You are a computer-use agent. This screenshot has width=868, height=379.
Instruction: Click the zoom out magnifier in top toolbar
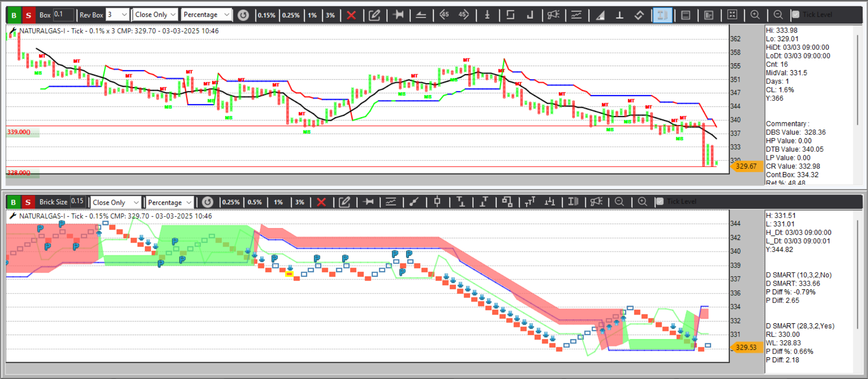[778, 14]
